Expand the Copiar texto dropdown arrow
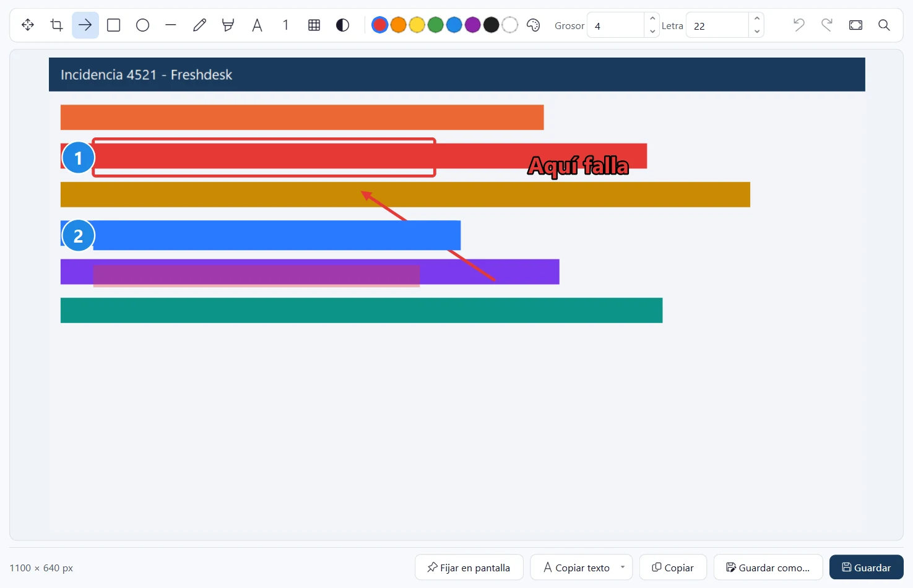This screenshot has width=913, height=588. click(x=623, y=568)
